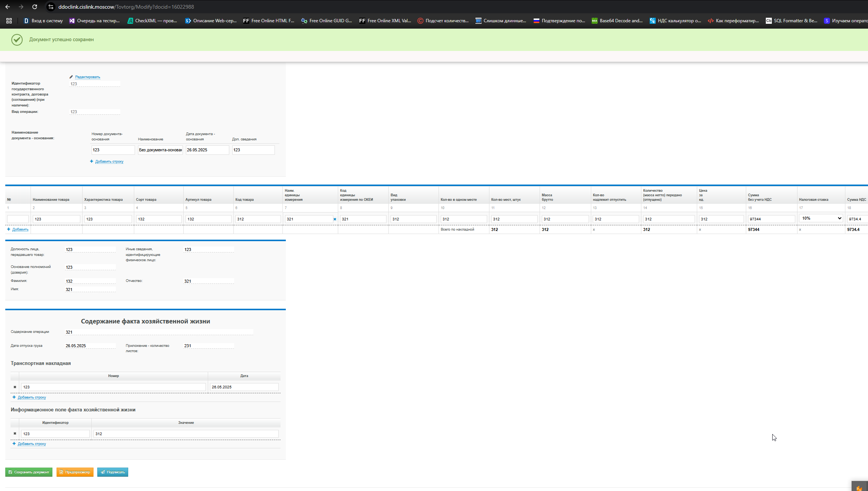This screenshot has height=491, width=868.
Task: Focus 'Сорт товара' cell with 132
Action: click(x=159, y=219)
